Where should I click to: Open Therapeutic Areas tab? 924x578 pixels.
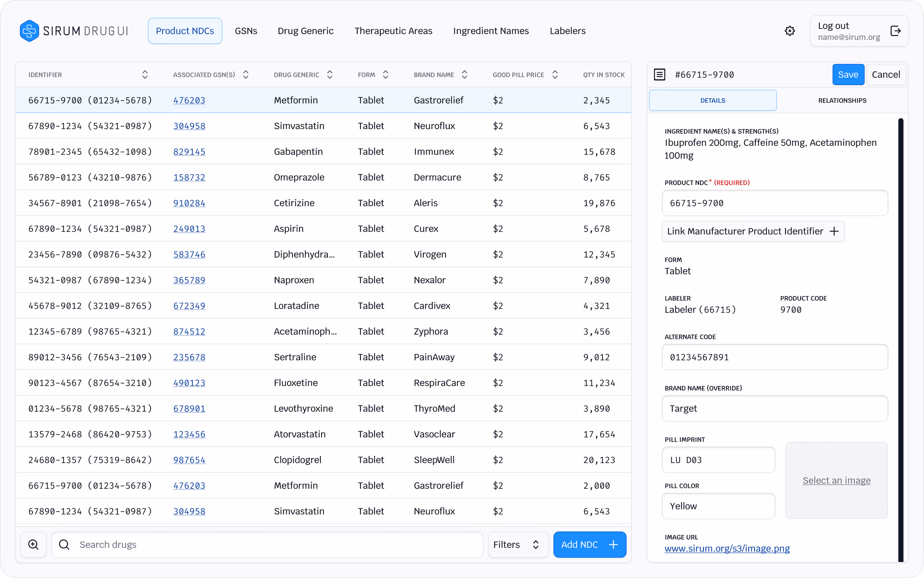click(x=393, y=31)
